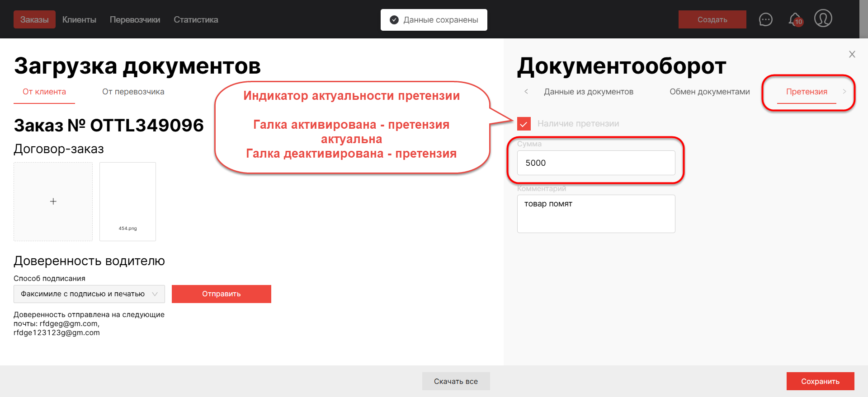Expand the Способ подписания dropdown

tap(89, 294)
